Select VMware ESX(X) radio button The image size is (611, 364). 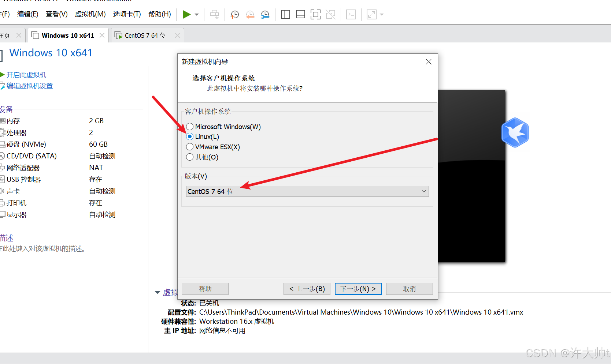190,147
